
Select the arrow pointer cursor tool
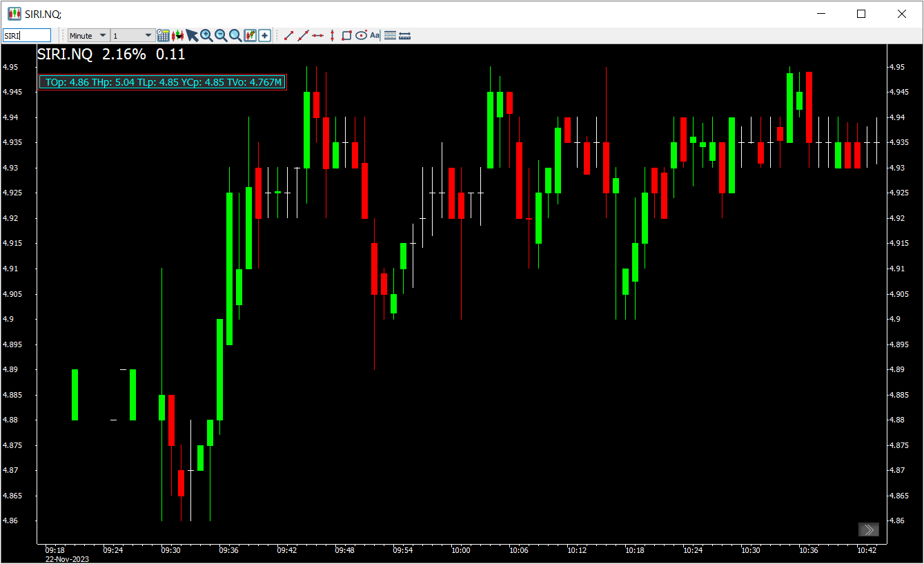pyautogui.click(x=192, y=35)
